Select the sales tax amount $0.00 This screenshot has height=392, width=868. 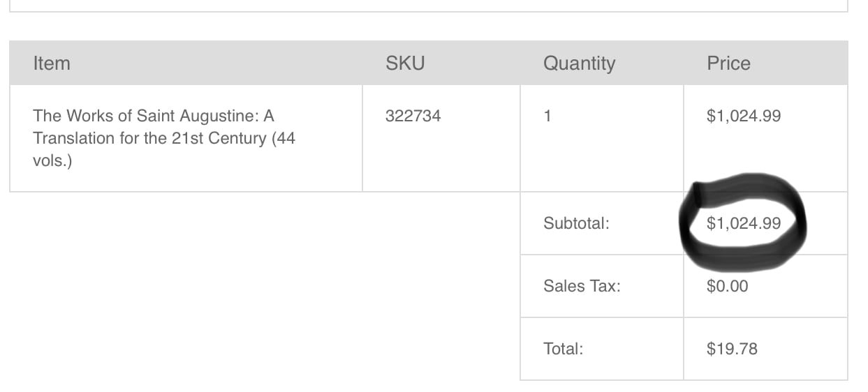(x=727, y=286)
